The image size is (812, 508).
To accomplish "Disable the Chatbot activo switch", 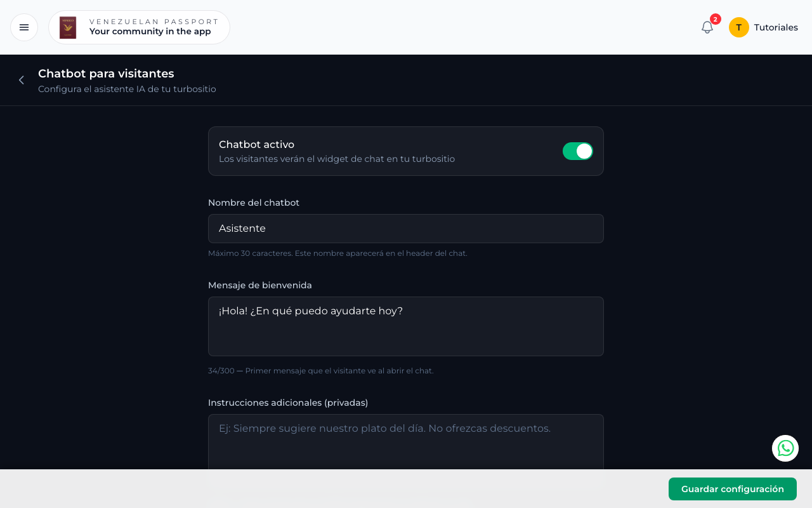I will 578,151.
